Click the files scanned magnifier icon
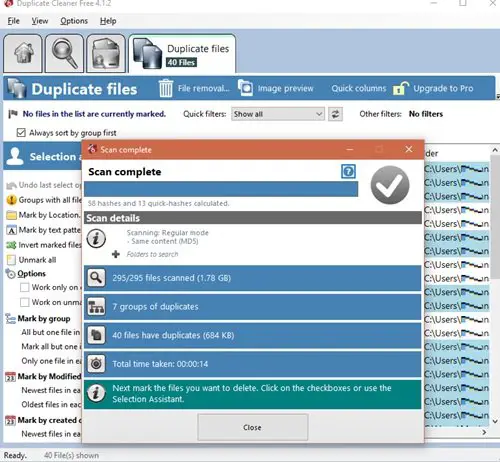Screen dimensions: 500x462 [x=96, y=278]
